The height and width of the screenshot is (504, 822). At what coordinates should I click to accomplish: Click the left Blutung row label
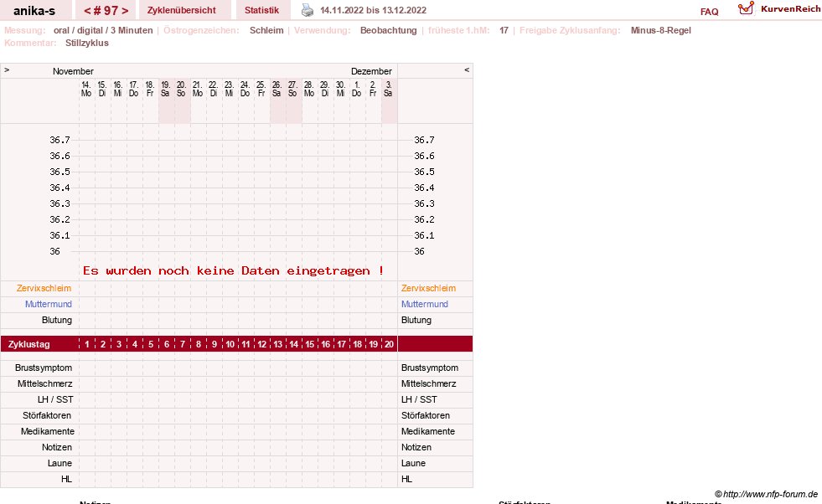(x=57, y=320)
